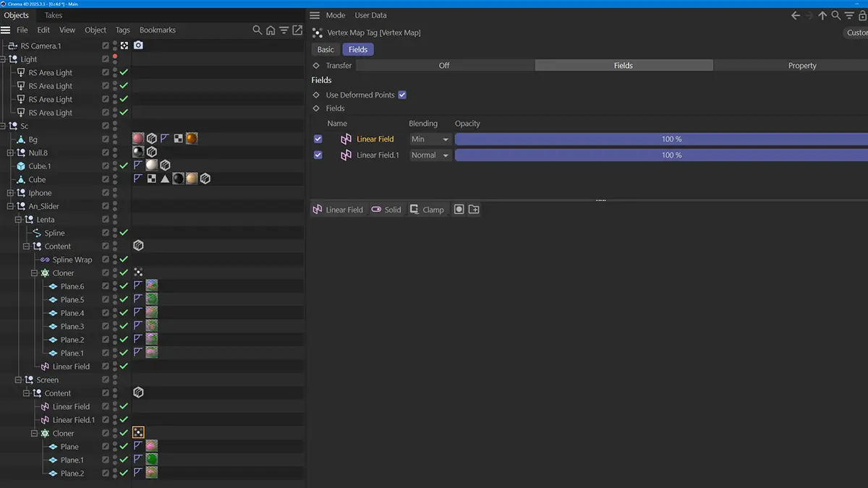Click the material tag on Plane.6
The height and width of the screenshot is (488, 868).
coord(152,286)
